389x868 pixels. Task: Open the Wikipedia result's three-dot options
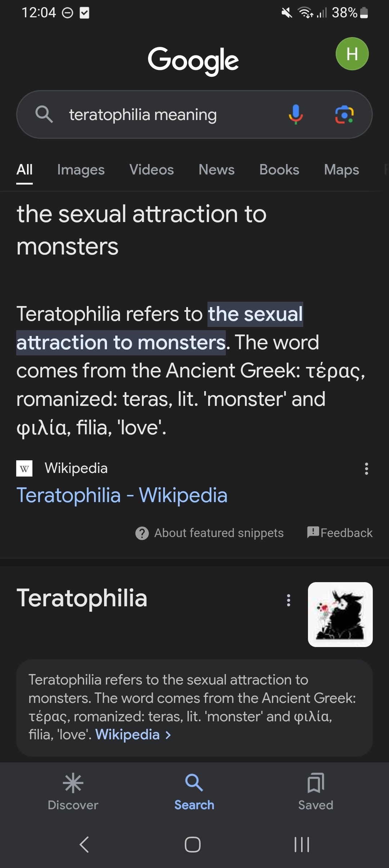366,469
